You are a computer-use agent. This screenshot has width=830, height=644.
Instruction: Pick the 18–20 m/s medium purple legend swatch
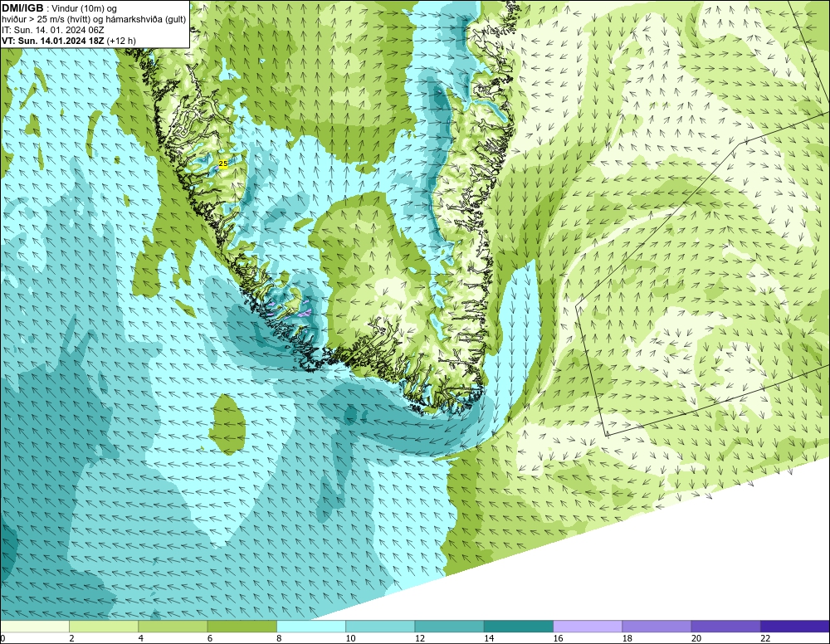657,627
